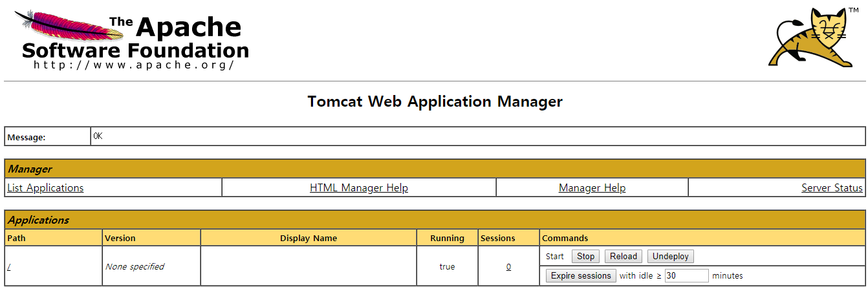Screen dimensions: 868x287
Task: Click the "Running" column header
Action: point(447,238)
